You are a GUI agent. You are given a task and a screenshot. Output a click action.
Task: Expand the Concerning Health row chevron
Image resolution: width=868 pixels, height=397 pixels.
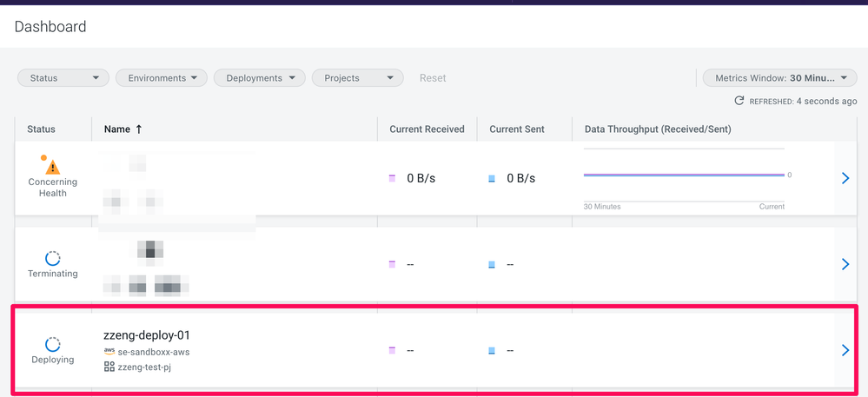(x=845, y=178)
